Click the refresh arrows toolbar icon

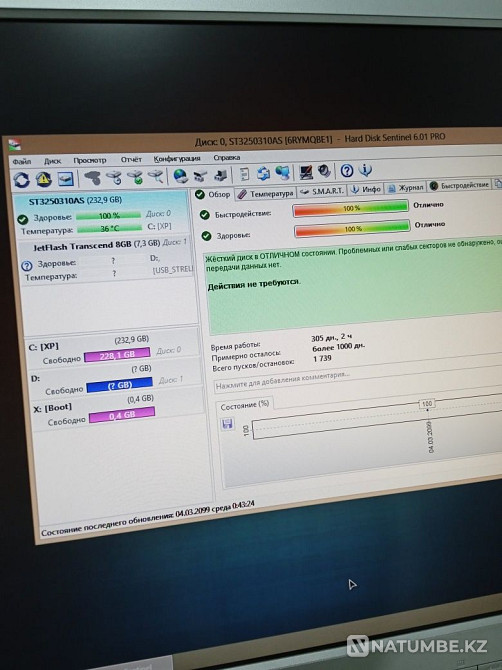point(21,180)
